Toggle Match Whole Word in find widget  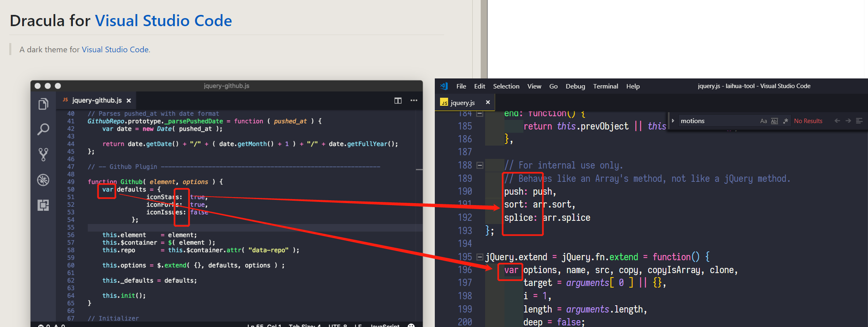[x=774, y=121]
